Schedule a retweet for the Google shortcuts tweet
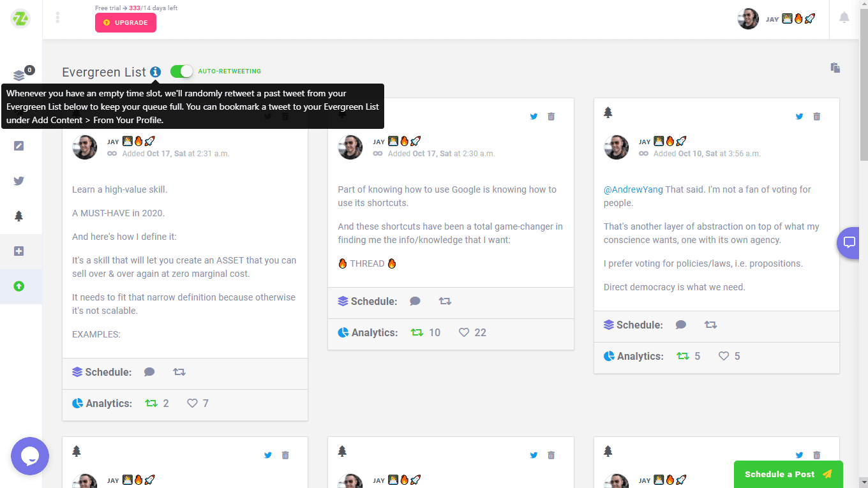 (x=445, y=301)
